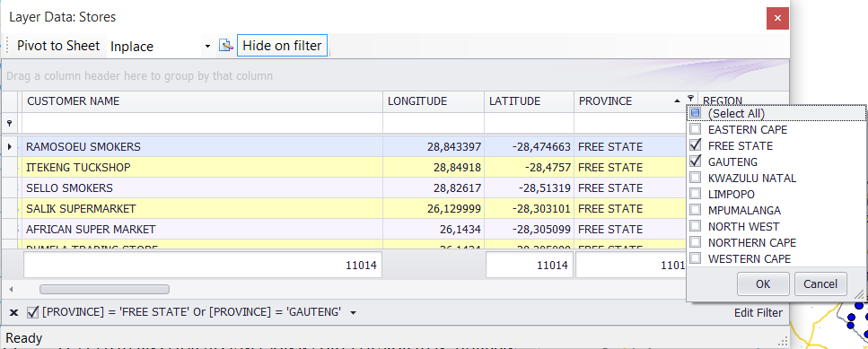Toggle Hide on filter button
The height and width of the screenshot is (349, 868).
click(283, 46)
